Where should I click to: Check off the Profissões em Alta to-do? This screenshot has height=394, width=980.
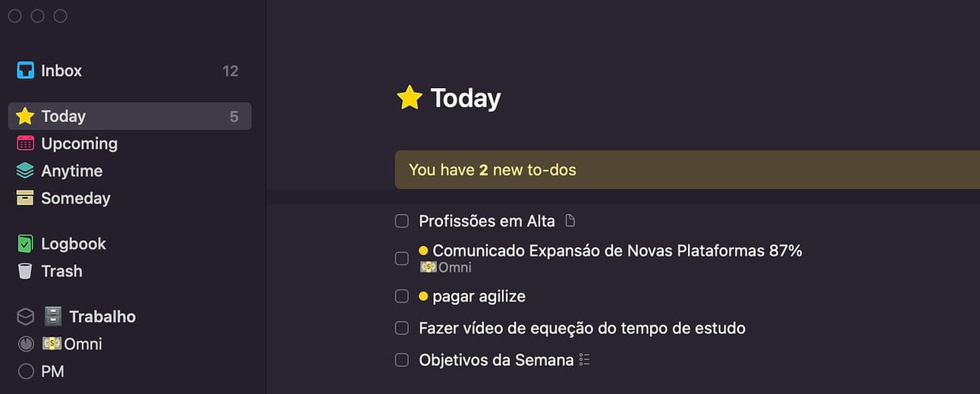[402, 221]
